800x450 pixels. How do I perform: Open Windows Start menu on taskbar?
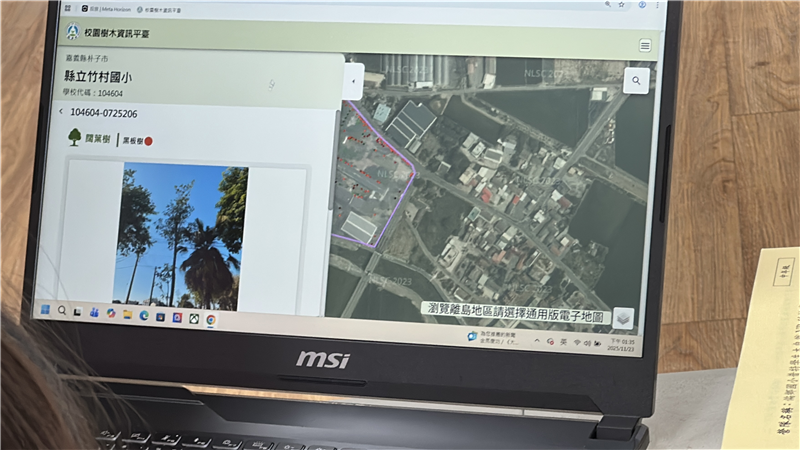point(44,311)
